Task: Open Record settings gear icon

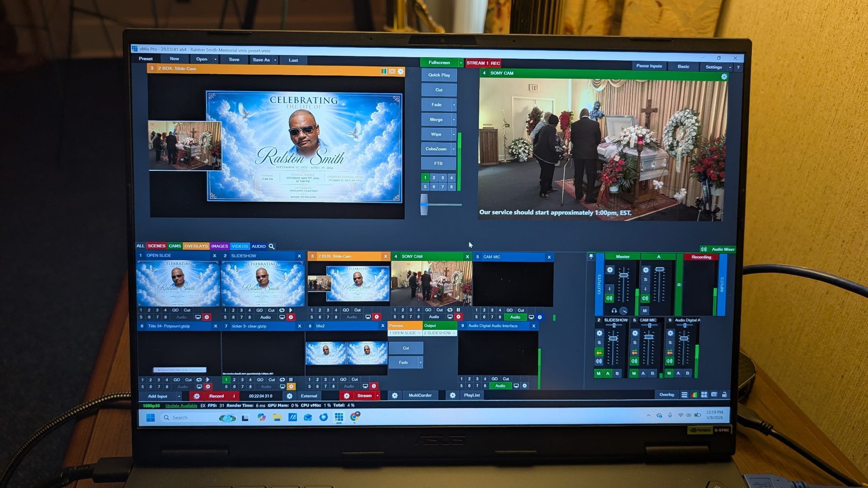Action: click(197, 396)
